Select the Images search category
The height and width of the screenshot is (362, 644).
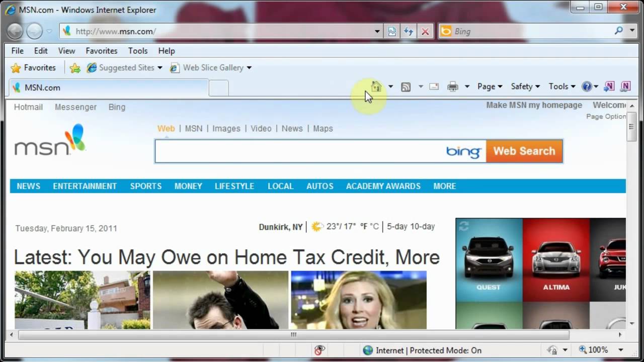226,129
